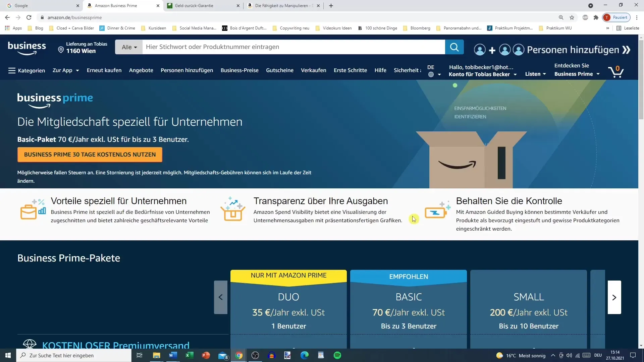Open PowerPoint from the taskbar
644x362 pixels.
pos(206,355)
